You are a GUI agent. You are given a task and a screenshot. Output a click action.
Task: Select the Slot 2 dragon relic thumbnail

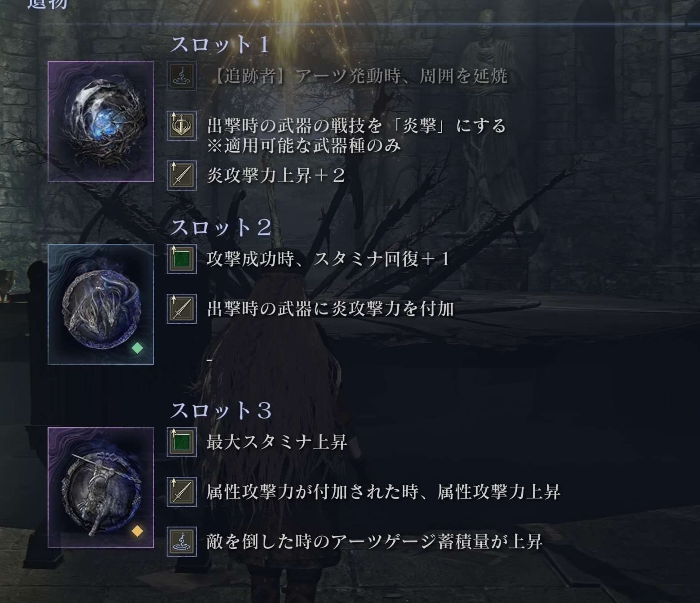101,304
